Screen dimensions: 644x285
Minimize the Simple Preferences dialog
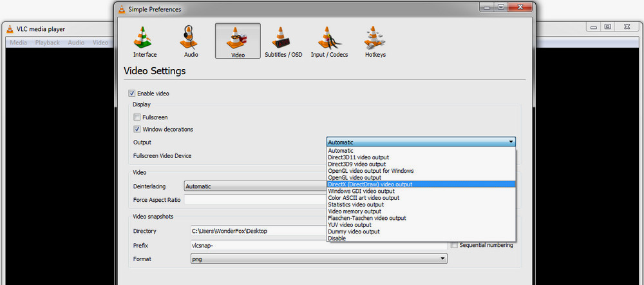tap(486, 6)
